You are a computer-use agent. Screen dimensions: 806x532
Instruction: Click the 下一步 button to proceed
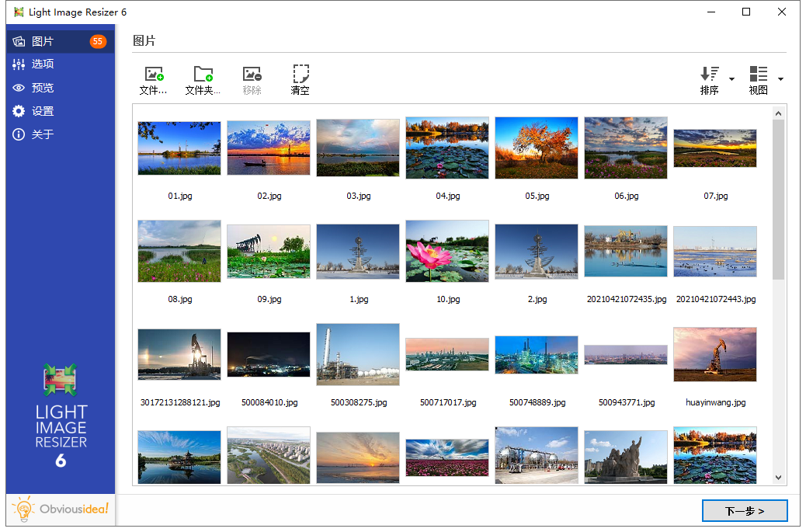click(744, 510)
